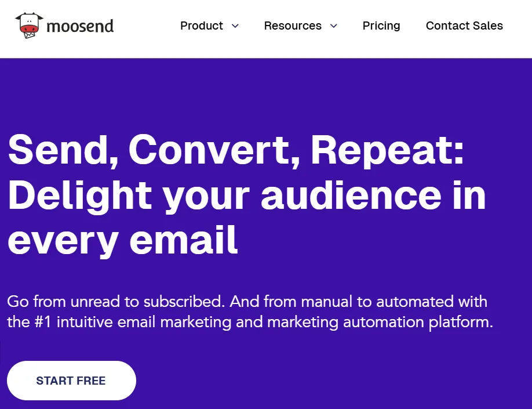The width and height of the screenshot is (532, 409).
Task: Click 'Pricing' in the top navigation
Action: coord(381,26)
